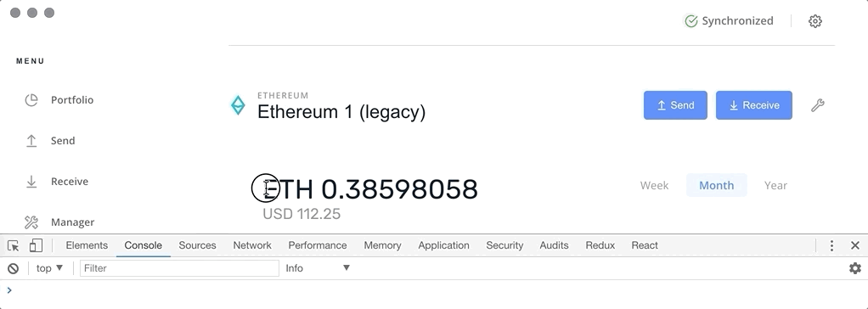Close the DevTools panel
Viewport: 868px width, 309px height.
tap(854, 245)
